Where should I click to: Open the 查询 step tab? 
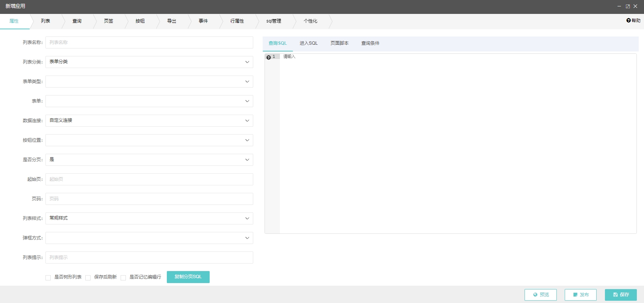point(77,21)
